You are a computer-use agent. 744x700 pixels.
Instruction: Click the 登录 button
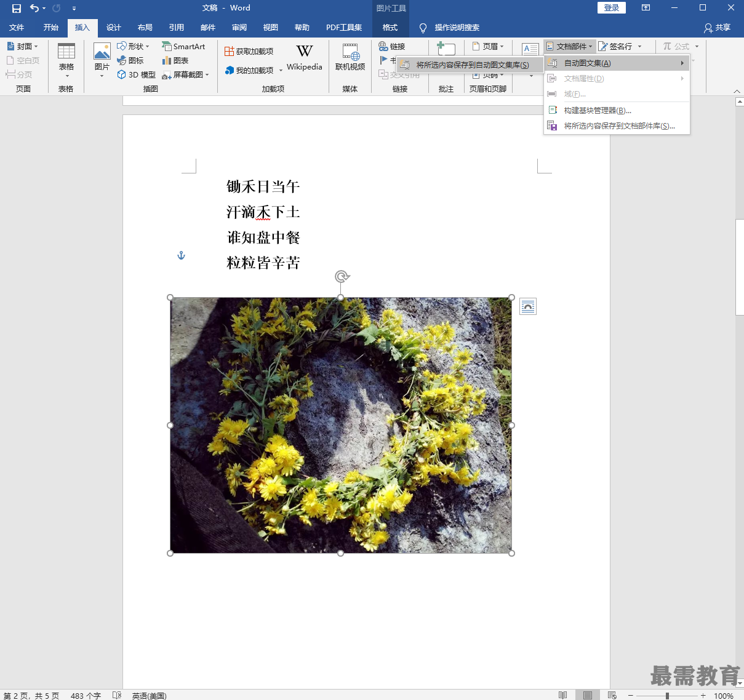612,7
